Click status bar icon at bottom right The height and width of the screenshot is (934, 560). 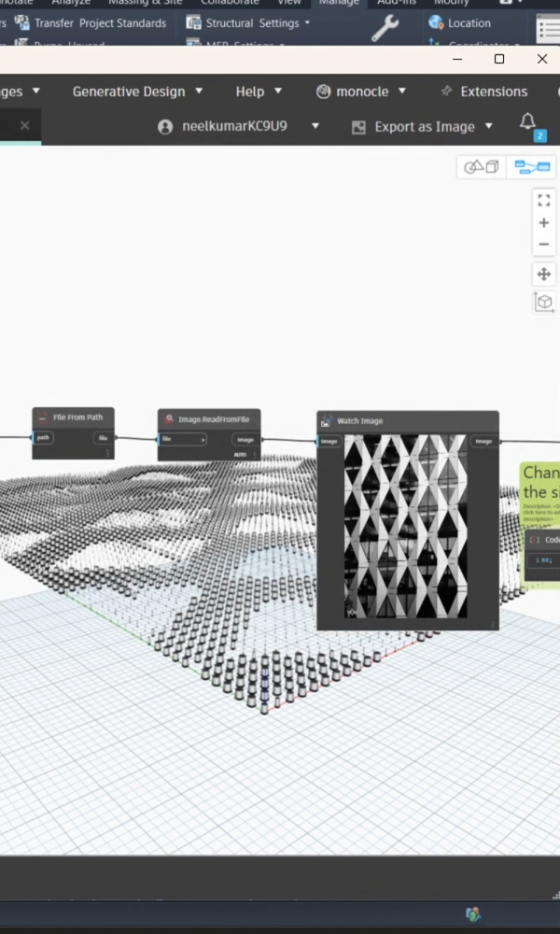473,913
